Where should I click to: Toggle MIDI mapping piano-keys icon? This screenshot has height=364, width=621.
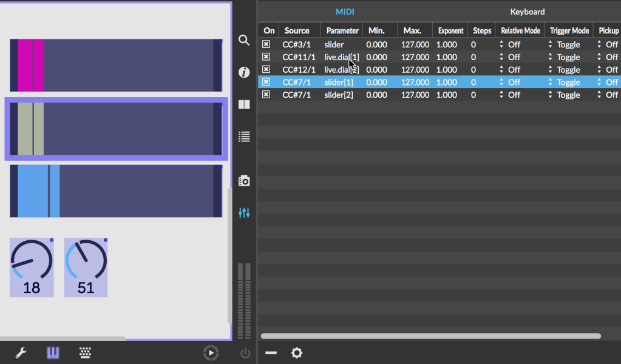[53, 352]
